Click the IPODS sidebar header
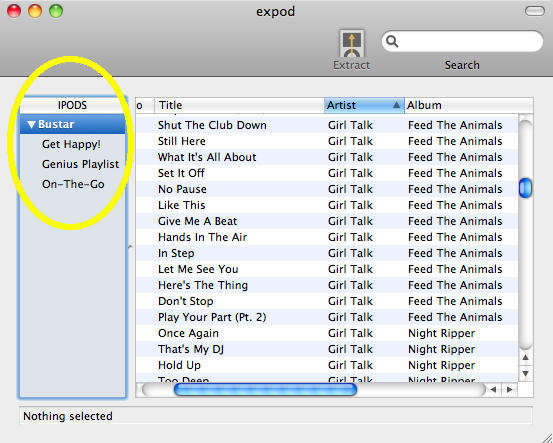Viewport: 553px width, 443px height. [x=72, y=105]
